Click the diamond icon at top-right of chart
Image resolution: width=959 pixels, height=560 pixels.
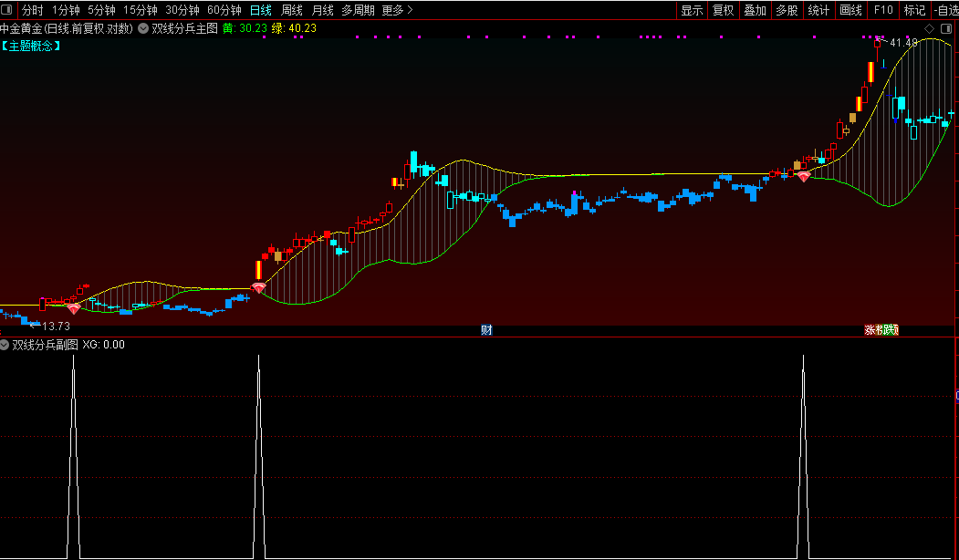929,28
